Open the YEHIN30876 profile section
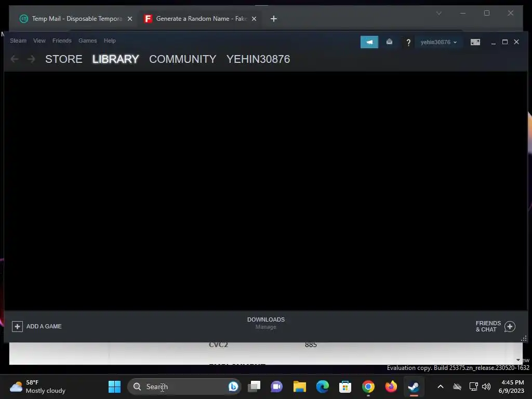This screenshot has width=532, height=399. (258, 59)
